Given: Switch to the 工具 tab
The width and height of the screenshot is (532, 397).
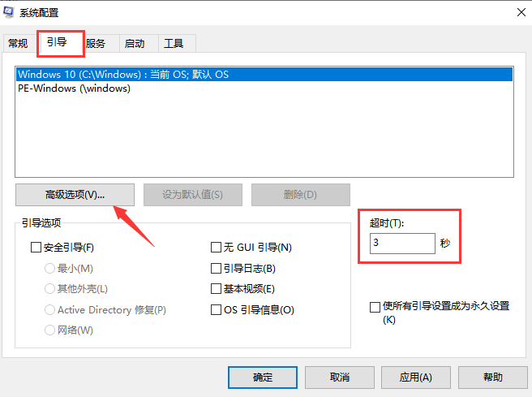Looking at the screenshot, I should 174,44.
